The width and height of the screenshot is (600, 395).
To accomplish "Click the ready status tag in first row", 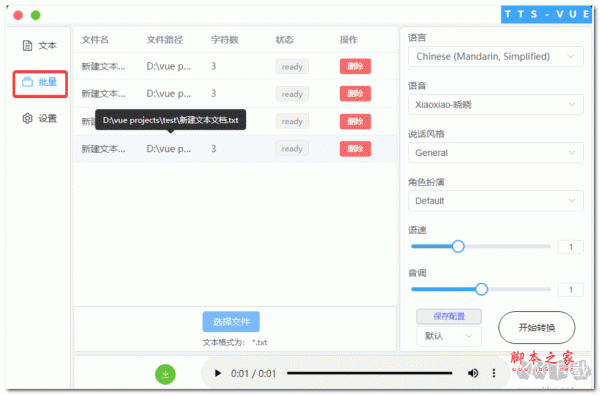I will 292,67.
